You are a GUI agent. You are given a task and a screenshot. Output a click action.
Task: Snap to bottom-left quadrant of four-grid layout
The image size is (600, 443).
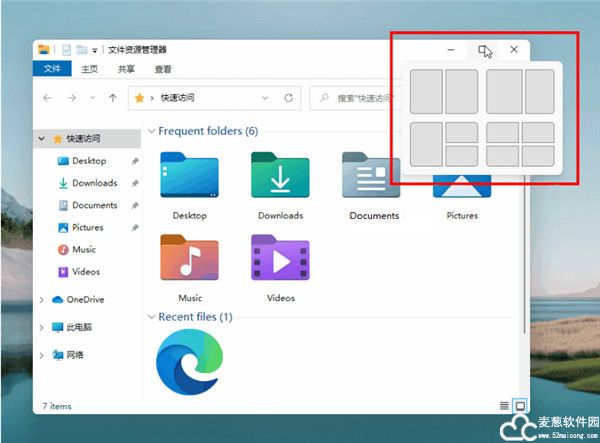[502, 156]
